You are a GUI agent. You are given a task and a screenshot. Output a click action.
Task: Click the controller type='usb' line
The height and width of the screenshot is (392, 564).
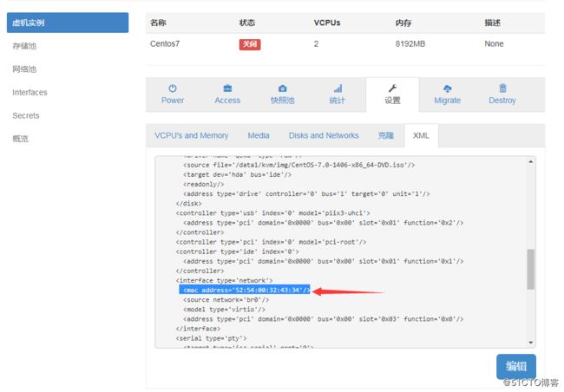(272, 212)
